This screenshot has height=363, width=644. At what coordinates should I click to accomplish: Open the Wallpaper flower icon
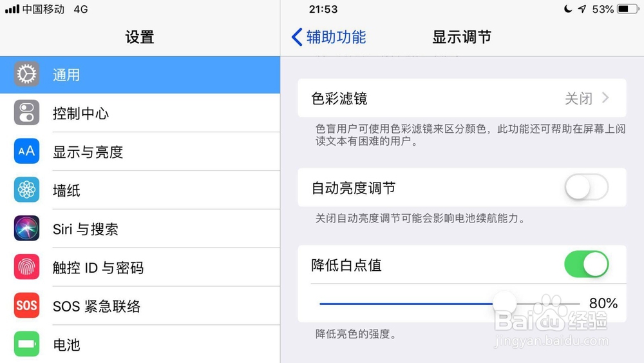pyautogui.click(x=26, y=190)
